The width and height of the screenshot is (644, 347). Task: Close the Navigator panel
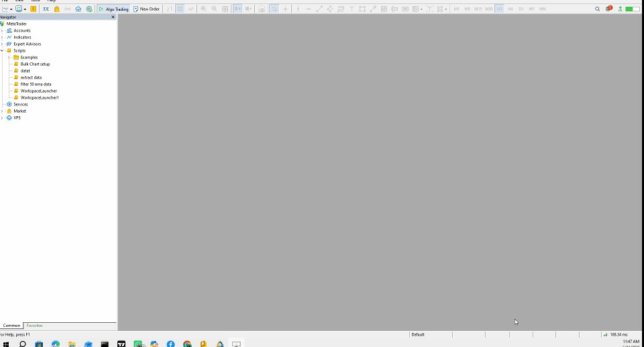coord(113,17)
